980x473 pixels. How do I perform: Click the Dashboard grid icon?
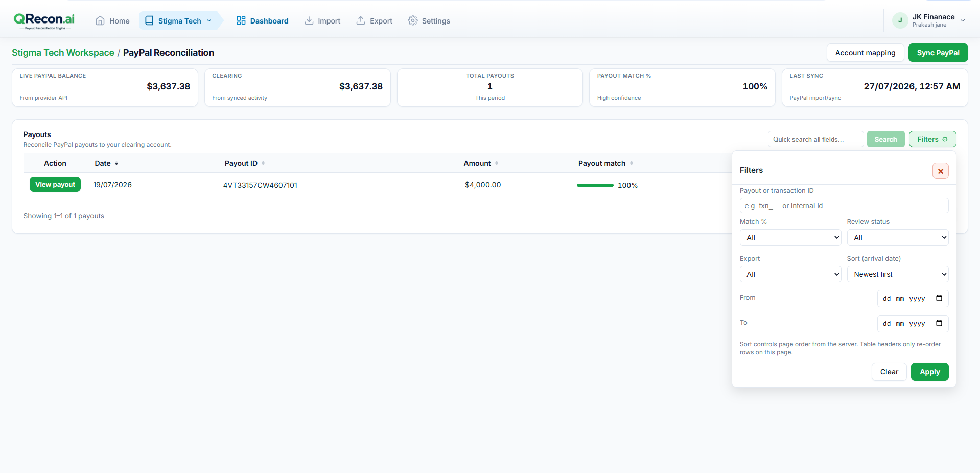coord(241,20)
